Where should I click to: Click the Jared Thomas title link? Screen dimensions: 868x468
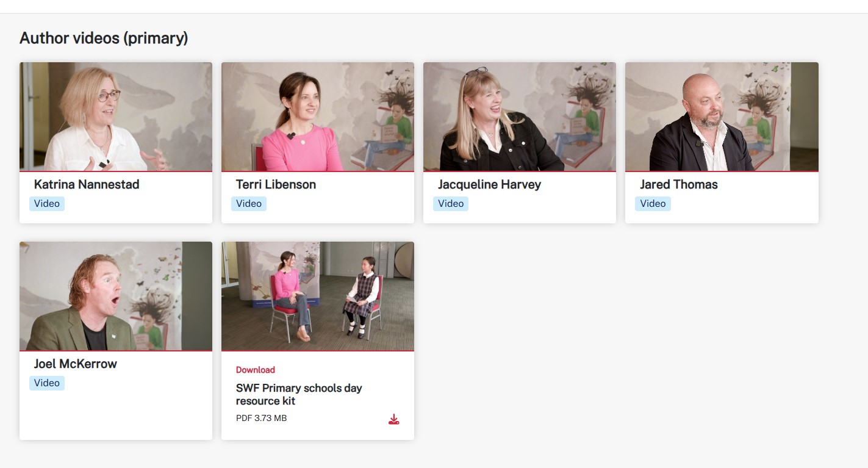point(679,184)
